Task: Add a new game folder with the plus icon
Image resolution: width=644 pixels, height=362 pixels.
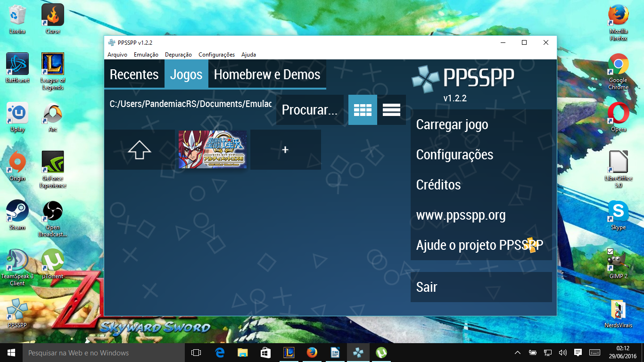Action: coord(285,149)
